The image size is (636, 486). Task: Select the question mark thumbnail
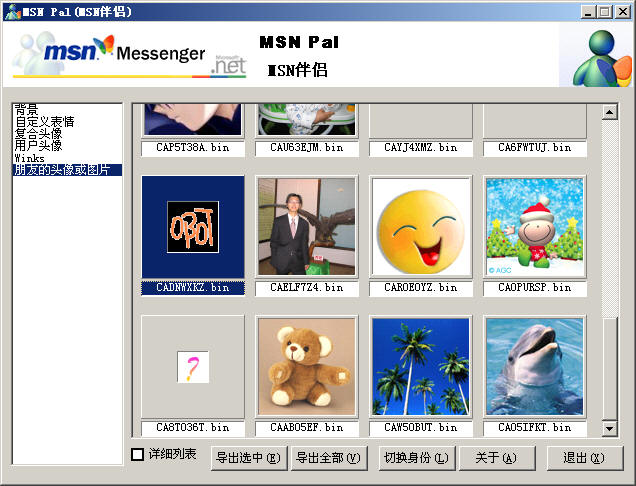click(193, 367)
